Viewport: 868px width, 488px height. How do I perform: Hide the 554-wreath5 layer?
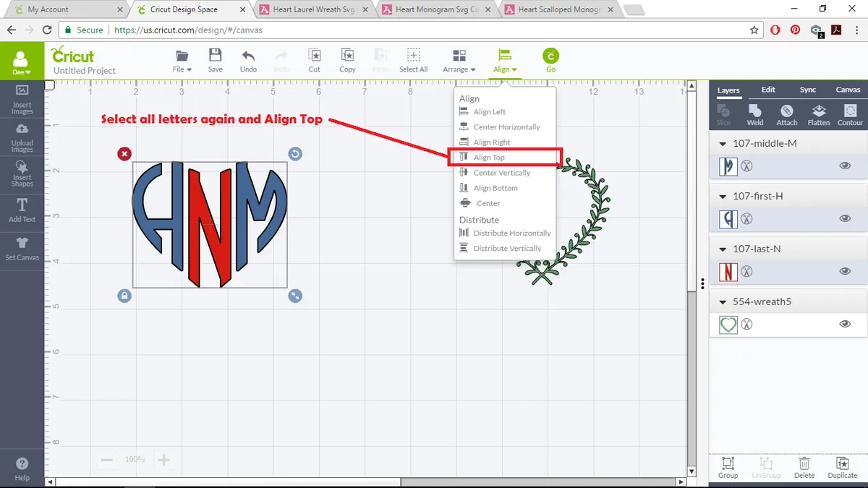[845, 324]
